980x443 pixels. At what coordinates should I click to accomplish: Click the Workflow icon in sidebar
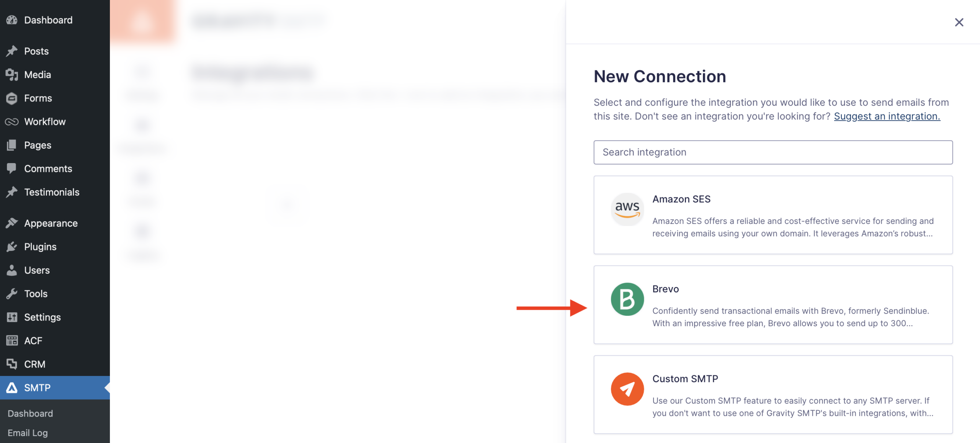(12, 122)
